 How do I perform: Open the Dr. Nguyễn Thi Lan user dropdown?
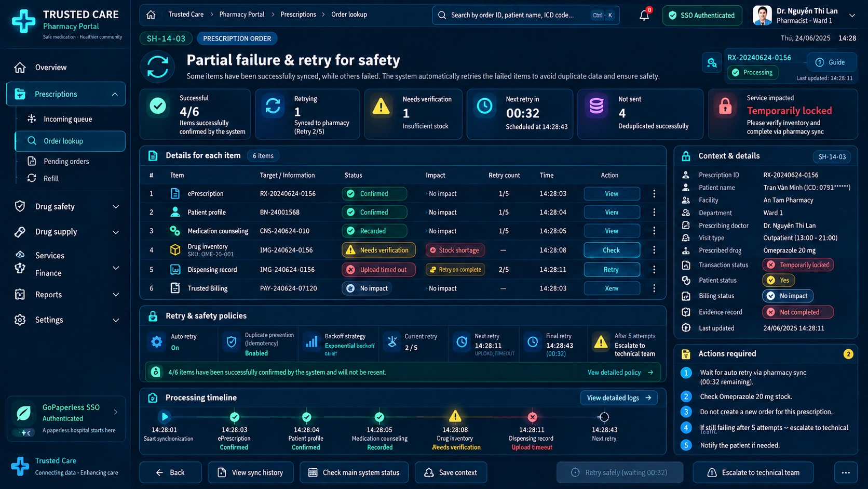(852, 16)
